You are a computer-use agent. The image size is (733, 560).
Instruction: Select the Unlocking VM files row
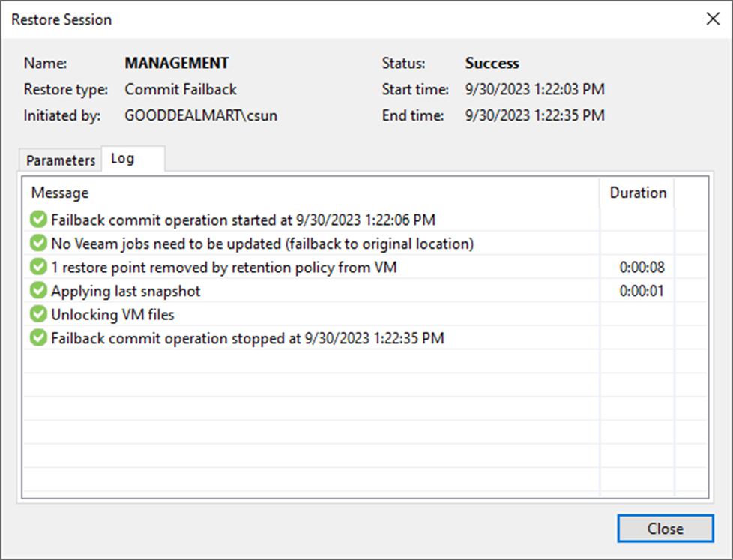point(365,315)
